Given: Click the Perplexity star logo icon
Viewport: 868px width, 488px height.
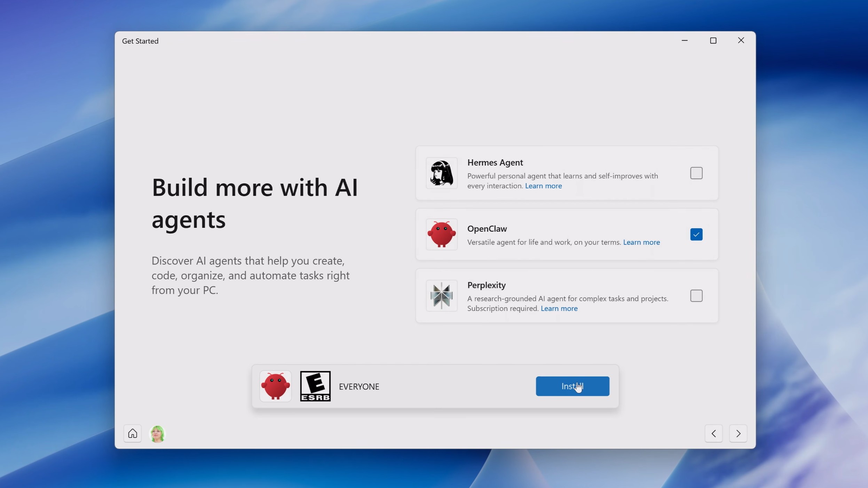Looking at the screenshot, I should [x=442, y=296].
